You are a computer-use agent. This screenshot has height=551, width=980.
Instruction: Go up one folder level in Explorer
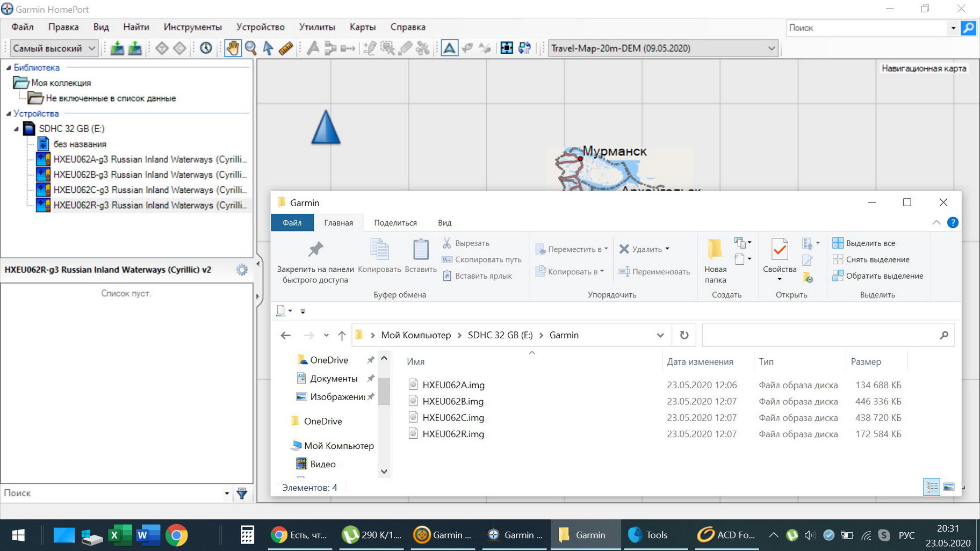click(x=342, y=335)
